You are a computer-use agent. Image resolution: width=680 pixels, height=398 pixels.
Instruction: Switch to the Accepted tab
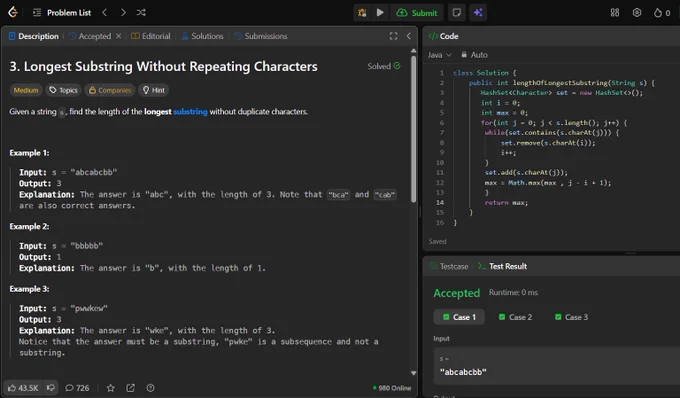(x=90, y=36)
